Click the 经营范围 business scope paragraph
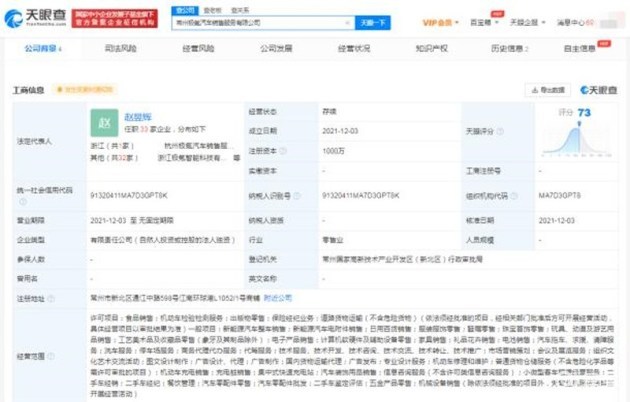Screen dimensions: 630x402 click(352, 356)
